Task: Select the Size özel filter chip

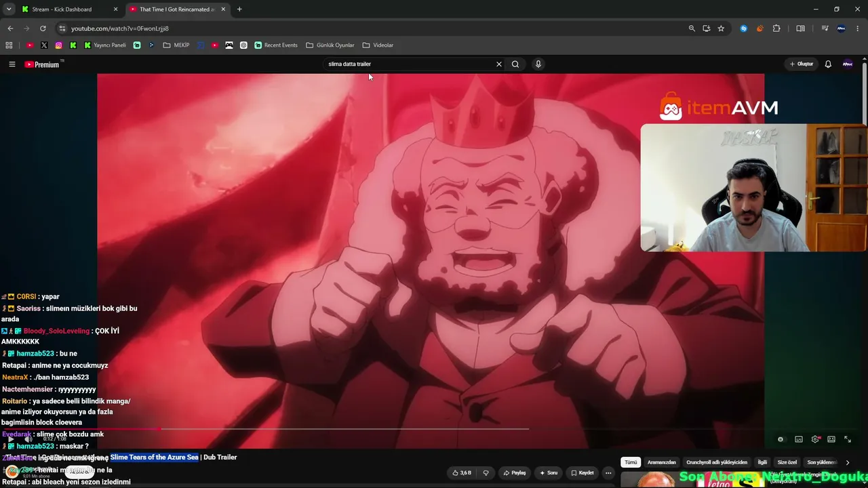Action: click(x=787, y=462)
